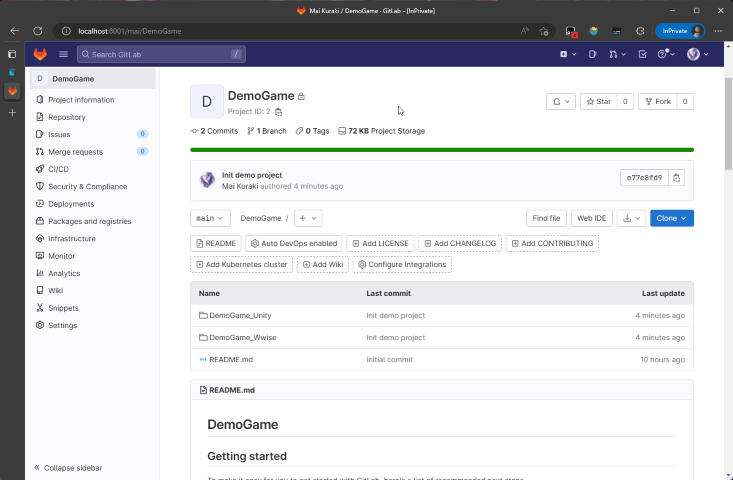
Task: Click Auto DevOps enabled button
Action: 294,244
